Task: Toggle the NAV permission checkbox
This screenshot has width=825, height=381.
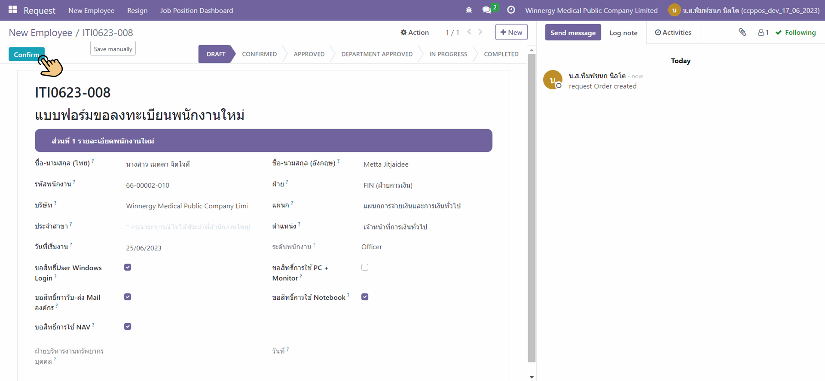Action: (x=127, y=326)
